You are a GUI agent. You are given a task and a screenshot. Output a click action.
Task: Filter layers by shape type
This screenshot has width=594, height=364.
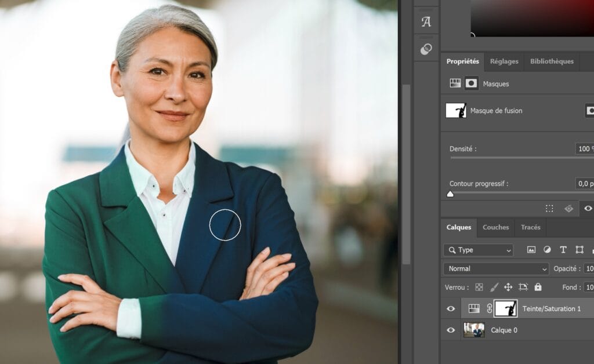tap(579, 250)
